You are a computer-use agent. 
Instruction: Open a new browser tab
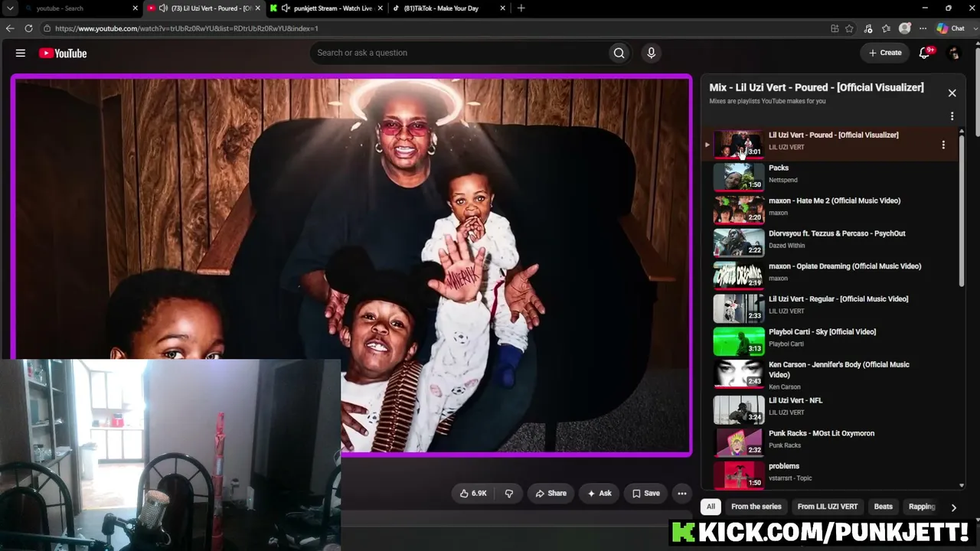pyautogui.click(x=521, y=8)
